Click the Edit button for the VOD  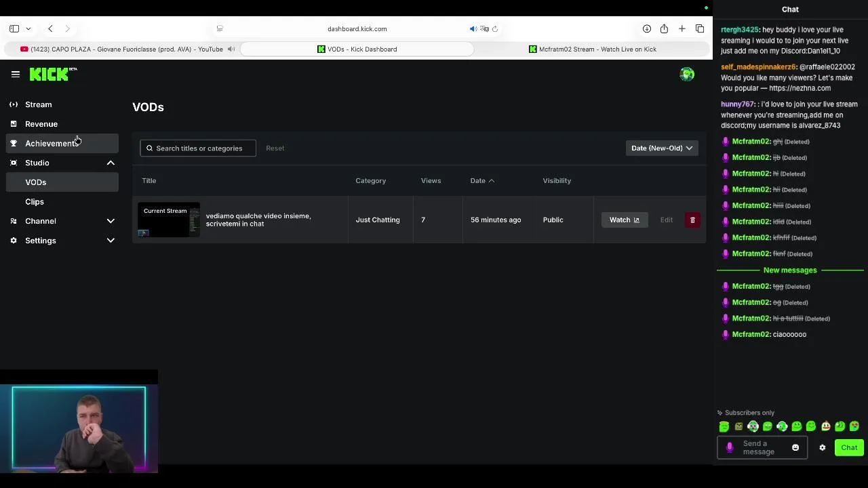coord(667,220)
